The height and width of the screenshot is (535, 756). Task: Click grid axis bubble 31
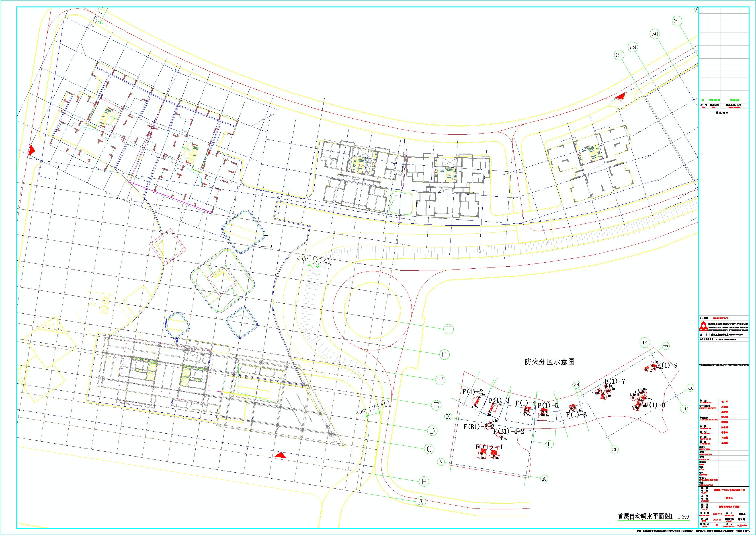tap(677, 21)
